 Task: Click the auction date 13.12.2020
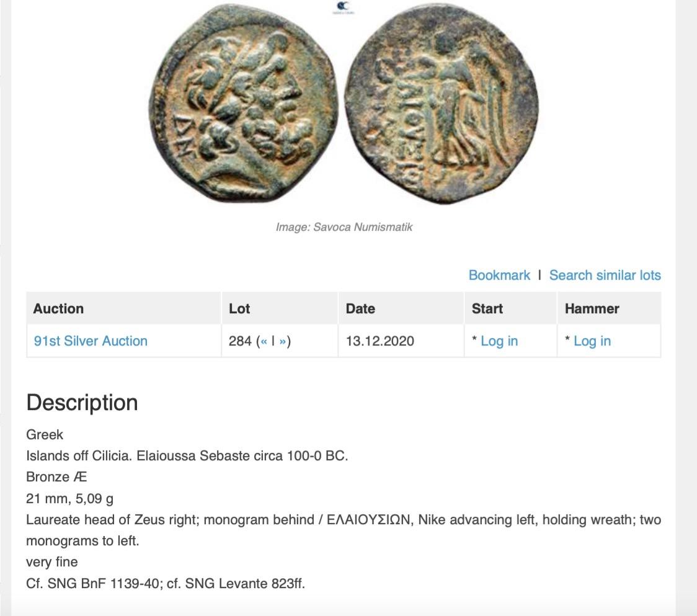380,341
